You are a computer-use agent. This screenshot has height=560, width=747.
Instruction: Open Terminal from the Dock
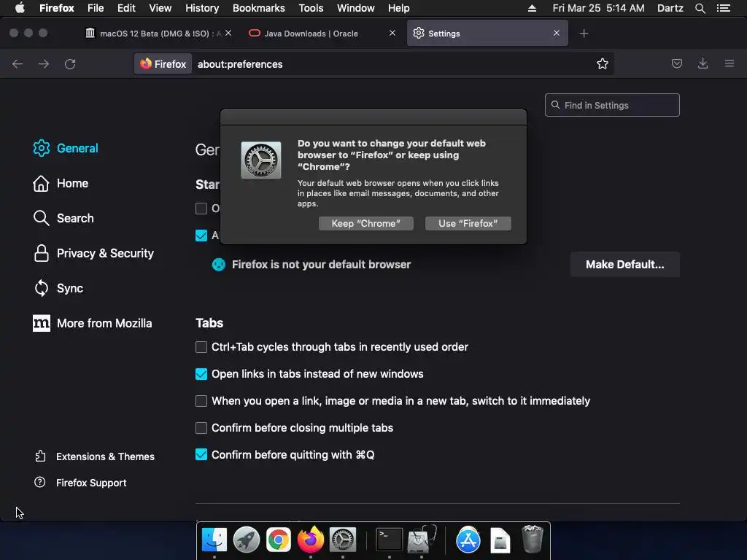coord(390,540)
